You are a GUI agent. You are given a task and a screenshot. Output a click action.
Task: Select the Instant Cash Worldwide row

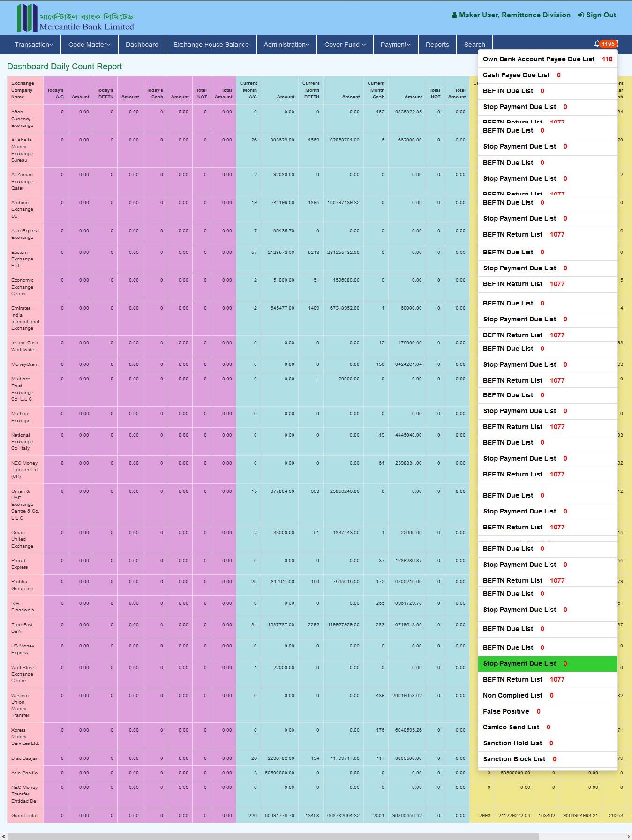tap(24, 346)
